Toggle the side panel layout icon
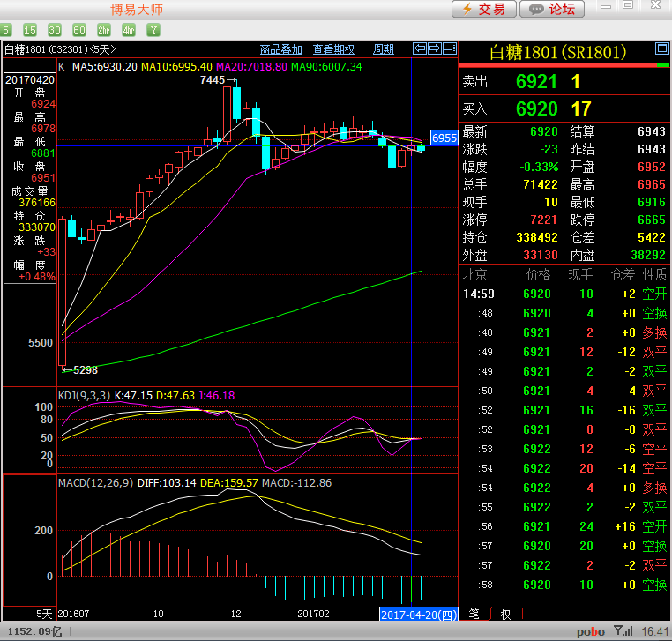This screenshot has height=641, width=672. click(449, 48)
